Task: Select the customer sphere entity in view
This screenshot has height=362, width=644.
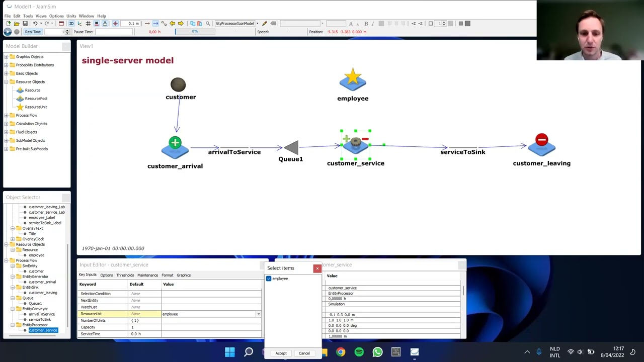Action: 178,84
